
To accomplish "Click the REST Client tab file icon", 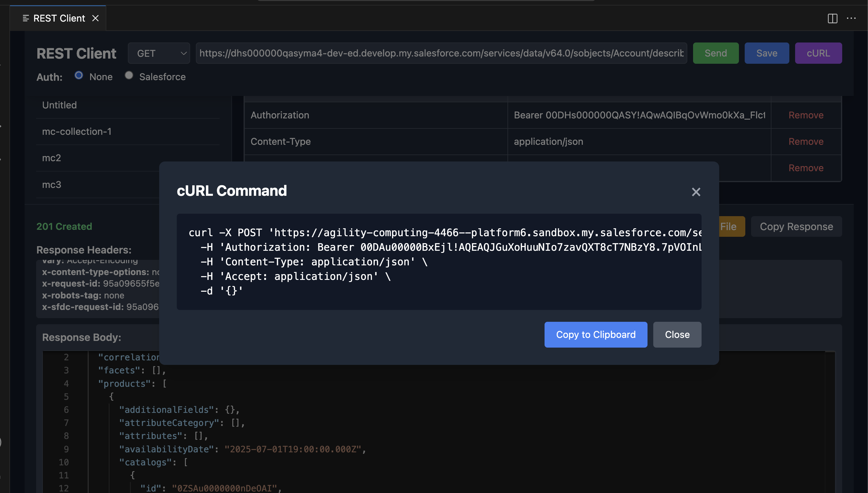I will coord(26,18).
